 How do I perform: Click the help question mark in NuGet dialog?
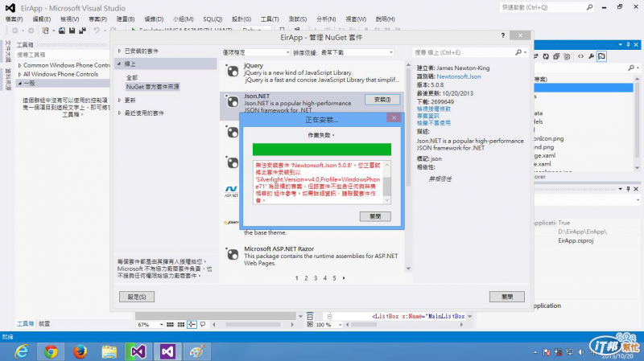502,35
